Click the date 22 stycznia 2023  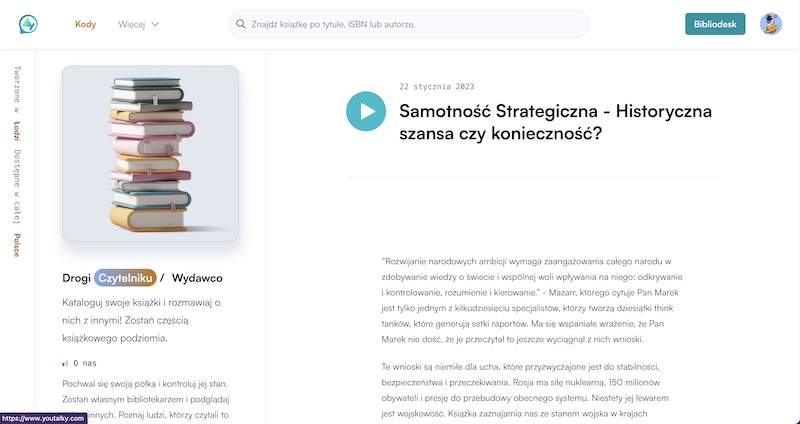[437, 87]
